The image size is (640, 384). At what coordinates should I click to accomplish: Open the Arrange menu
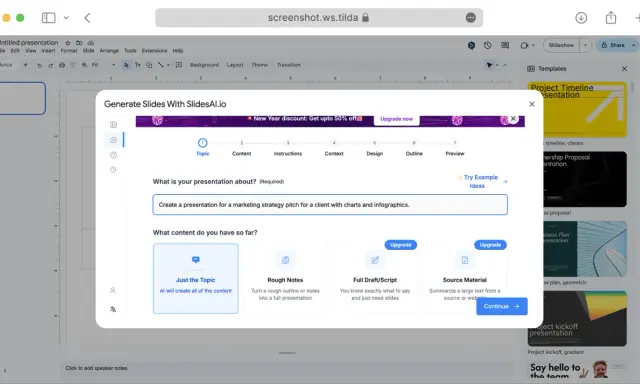click(109, 51)
